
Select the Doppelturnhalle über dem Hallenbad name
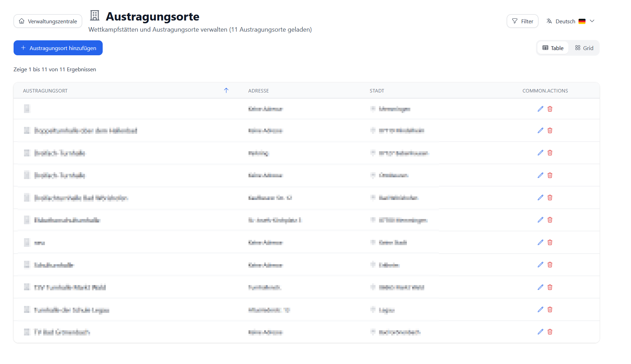pyautogui.click(x=86, y=131)
